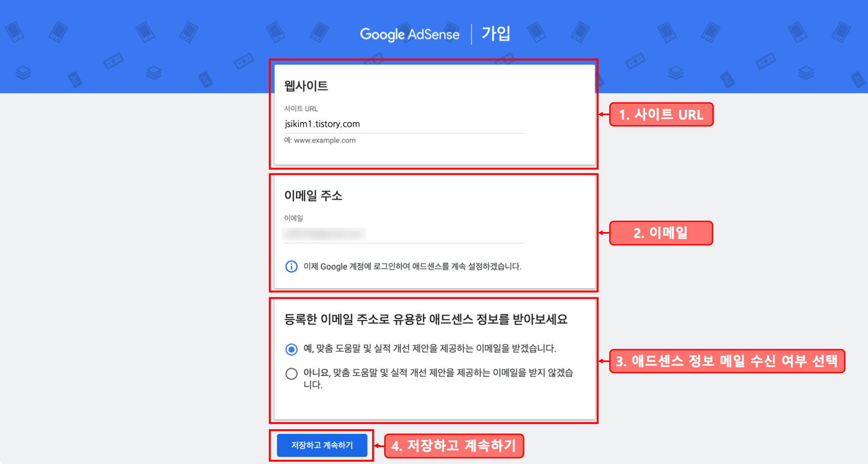Click the info icon beside Google 계정 notice
868x464 pixels.
coord(292,266)
